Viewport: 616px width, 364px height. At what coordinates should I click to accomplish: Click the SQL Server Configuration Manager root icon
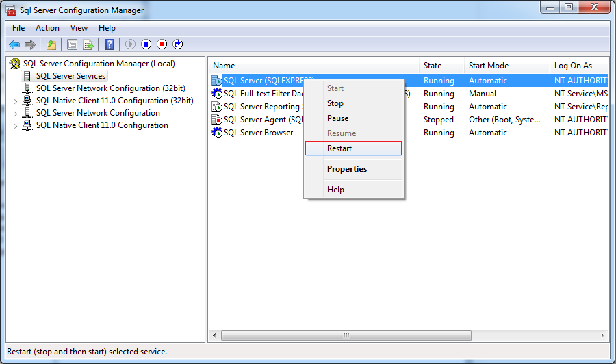(15, 63)
